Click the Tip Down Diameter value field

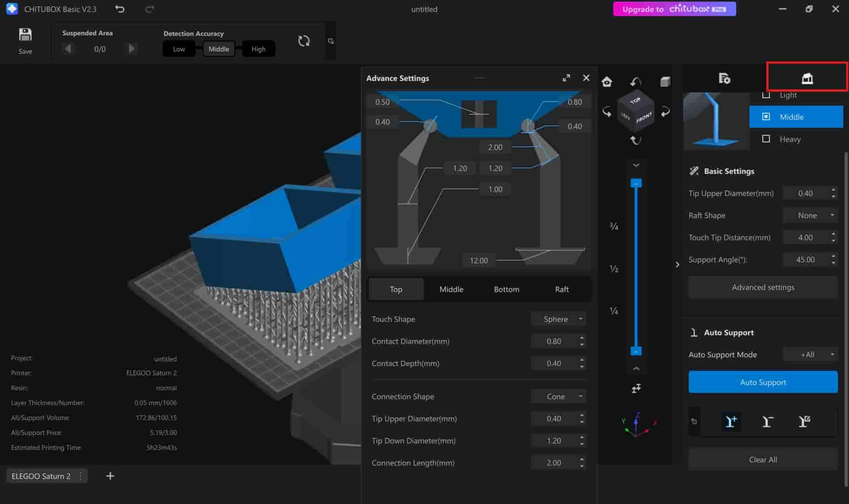[554, 440]
